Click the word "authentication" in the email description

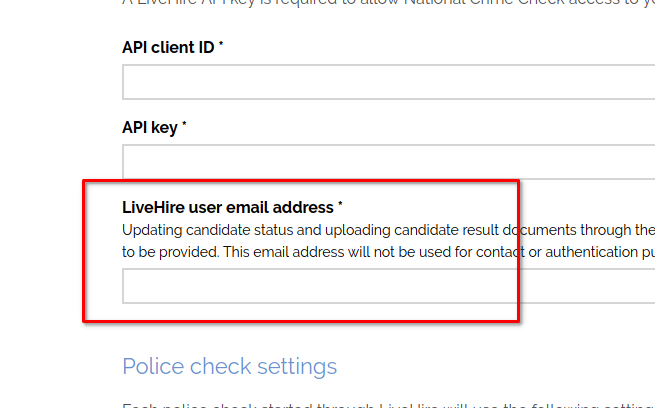[x=581, y=251]
